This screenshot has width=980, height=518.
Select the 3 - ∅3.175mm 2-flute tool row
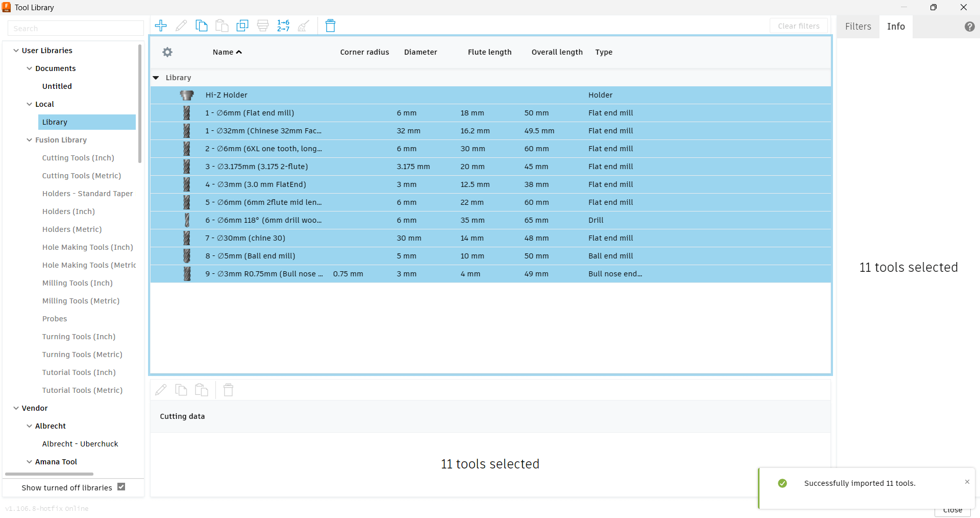(491, 167)
